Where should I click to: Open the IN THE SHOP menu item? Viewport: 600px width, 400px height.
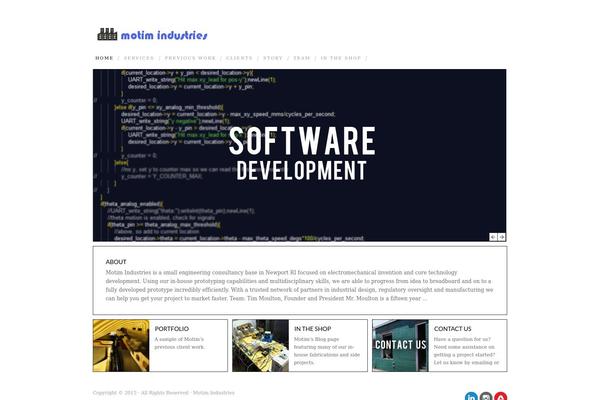click(x=341, y=58)
